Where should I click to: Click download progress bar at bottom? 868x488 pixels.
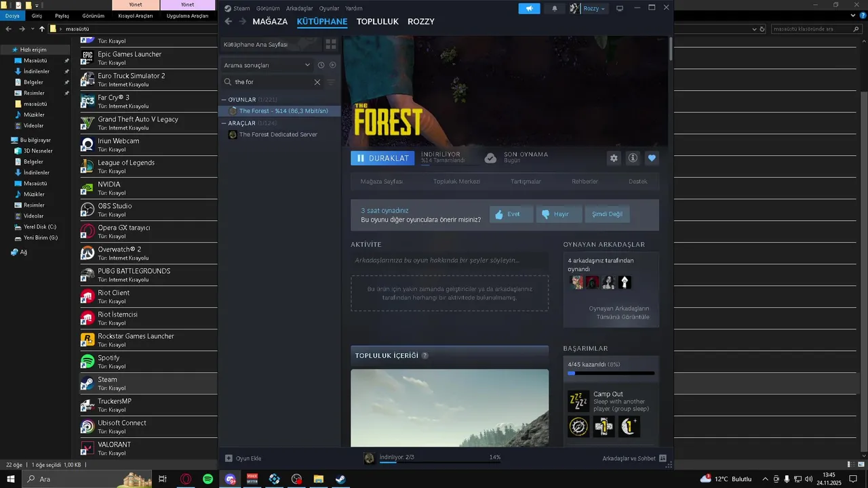tap(440, 464)
